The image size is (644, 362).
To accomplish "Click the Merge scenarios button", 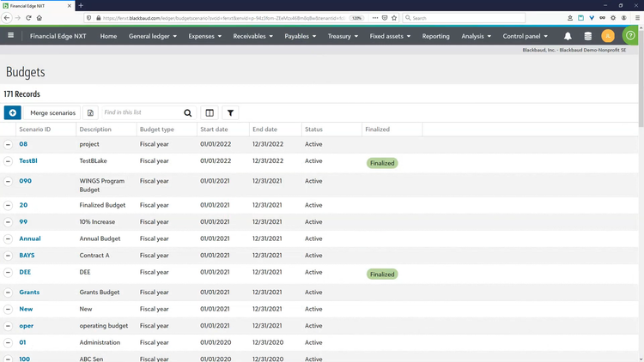I will (x=52, y=112).
